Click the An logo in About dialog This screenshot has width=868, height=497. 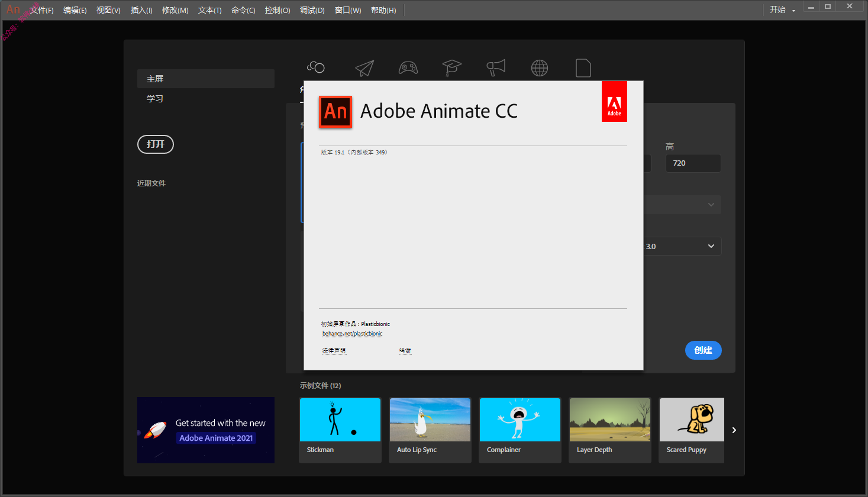[x=335, y=112]
